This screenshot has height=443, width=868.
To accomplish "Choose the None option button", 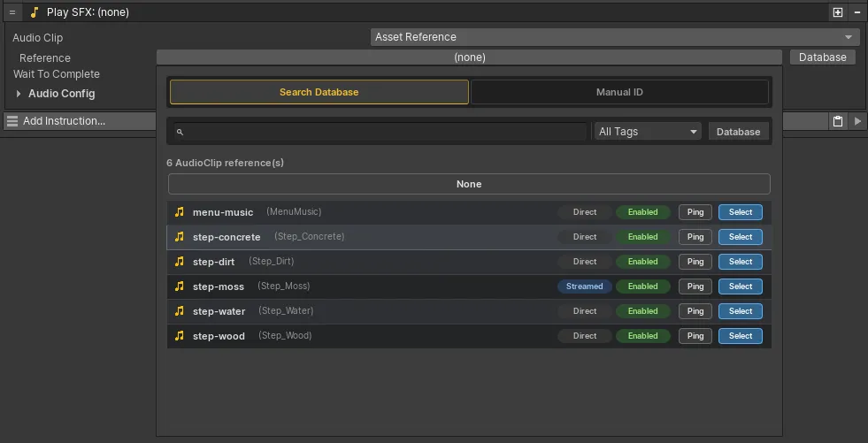I will click(x=469, y=184).
